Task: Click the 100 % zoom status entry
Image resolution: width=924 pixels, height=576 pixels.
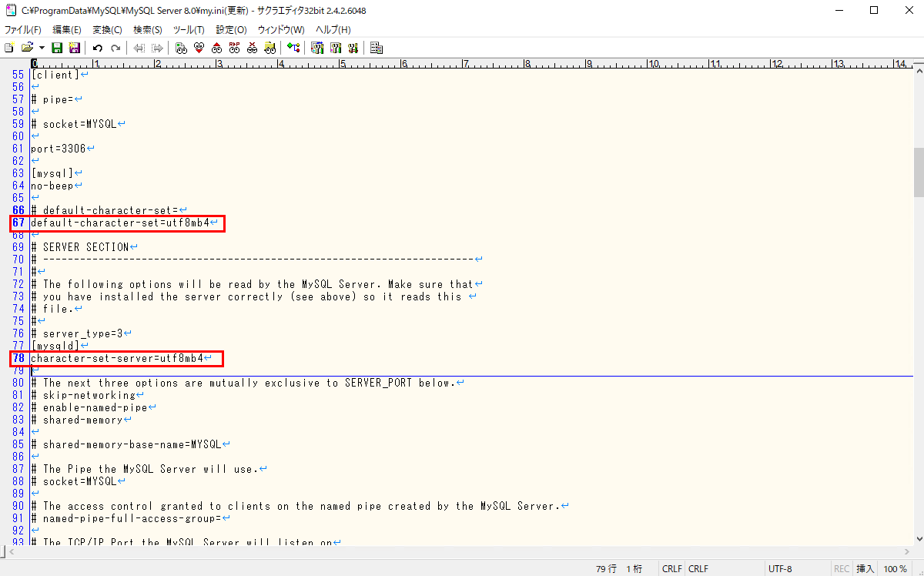Action: tap(895, 569)
